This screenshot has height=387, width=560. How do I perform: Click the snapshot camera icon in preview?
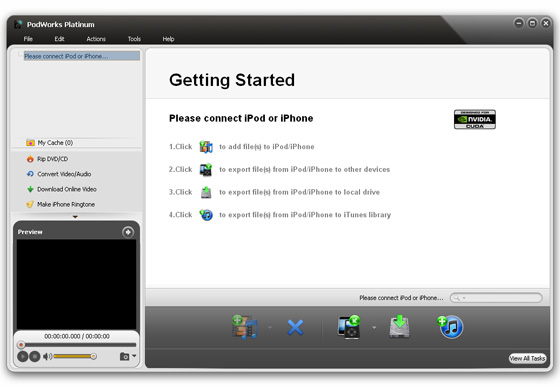point(124,356)
